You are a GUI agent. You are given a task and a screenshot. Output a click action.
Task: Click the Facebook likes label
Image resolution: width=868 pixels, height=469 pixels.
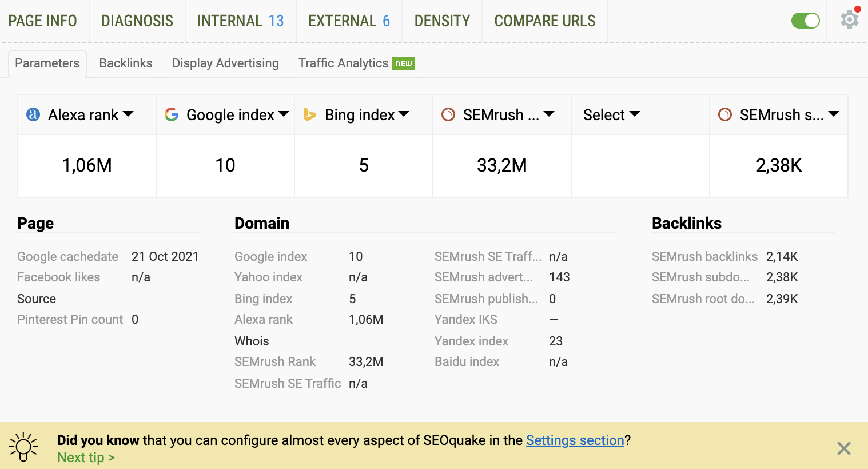[58, 277]
